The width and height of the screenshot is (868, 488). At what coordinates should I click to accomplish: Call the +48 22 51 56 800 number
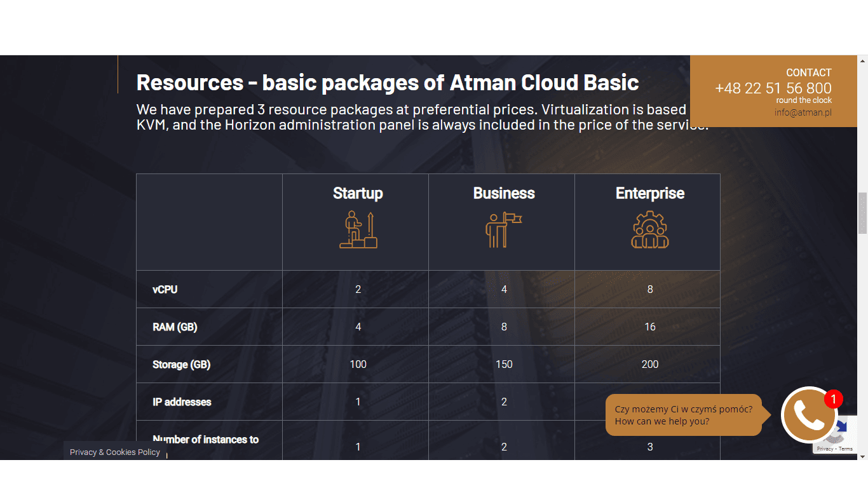[773, 88]
